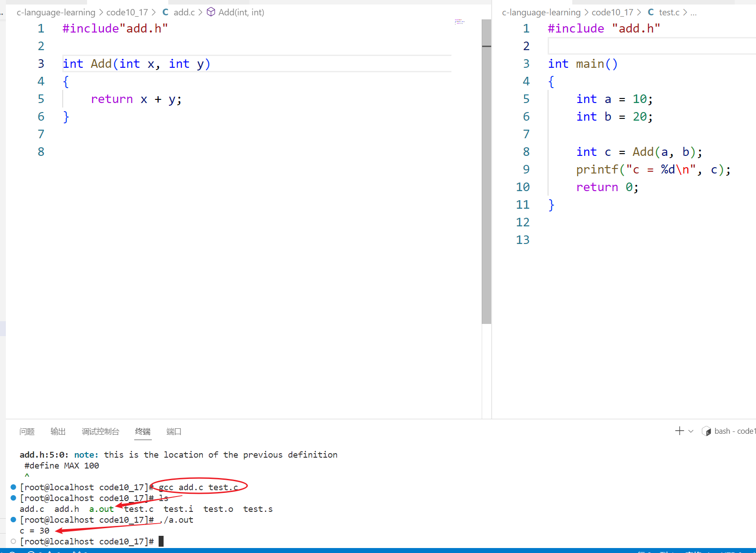Open the 输出 (Output) panel tab
The width and height of the screenshot is (756, 553).
click(58, 431)
